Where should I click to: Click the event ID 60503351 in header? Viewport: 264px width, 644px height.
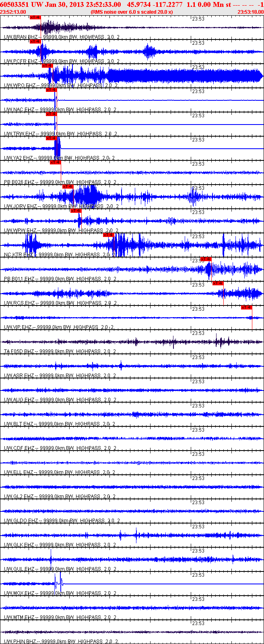tap(14, 4)
